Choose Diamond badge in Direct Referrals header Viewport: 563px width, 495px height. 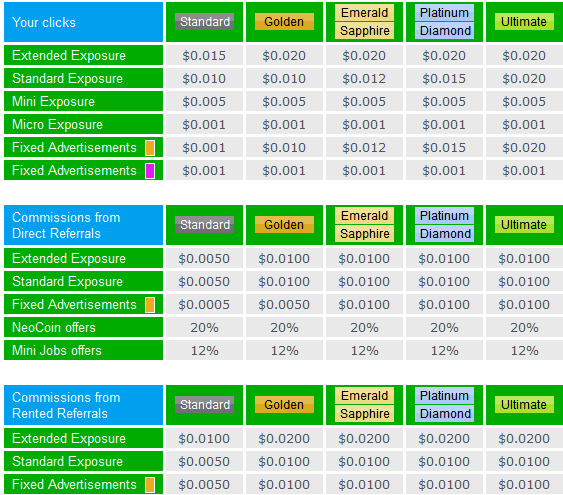[x=445, y=234]
